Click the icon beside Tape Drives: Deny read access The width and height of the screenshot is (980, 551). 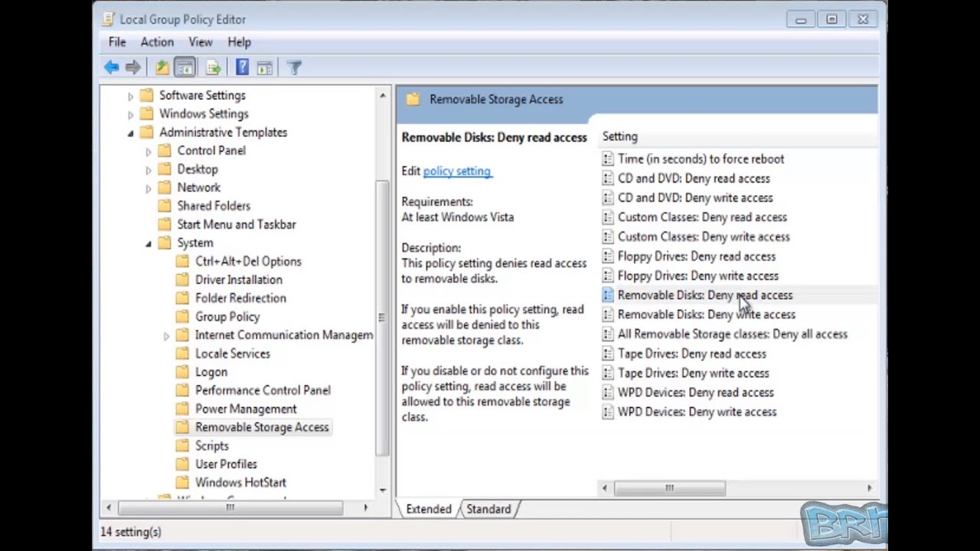[608, 354]
